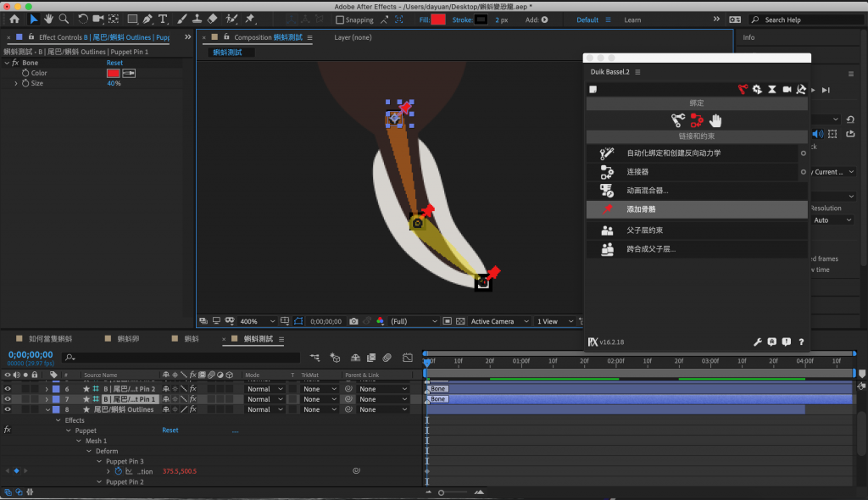Open Duik I/O tools icon
The width and height of the screenshot is (868, 500).
[x=801, y=89]
